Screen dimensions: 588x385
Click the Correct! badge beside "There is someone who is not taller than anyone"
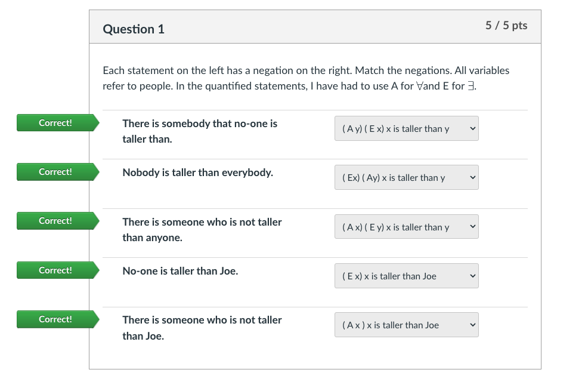click(55, 220)
